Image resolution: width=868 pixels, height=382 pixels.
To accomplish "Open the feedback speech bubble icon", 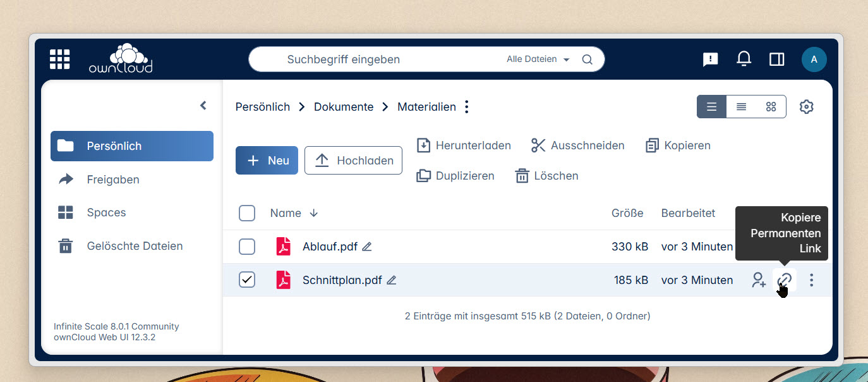I will 711,59.
